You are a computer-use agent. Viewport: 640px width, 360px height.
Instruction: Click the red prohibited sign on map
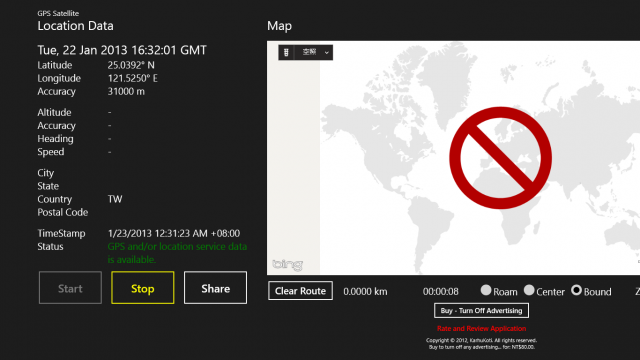pyautogui.click(x=500, y=158)
